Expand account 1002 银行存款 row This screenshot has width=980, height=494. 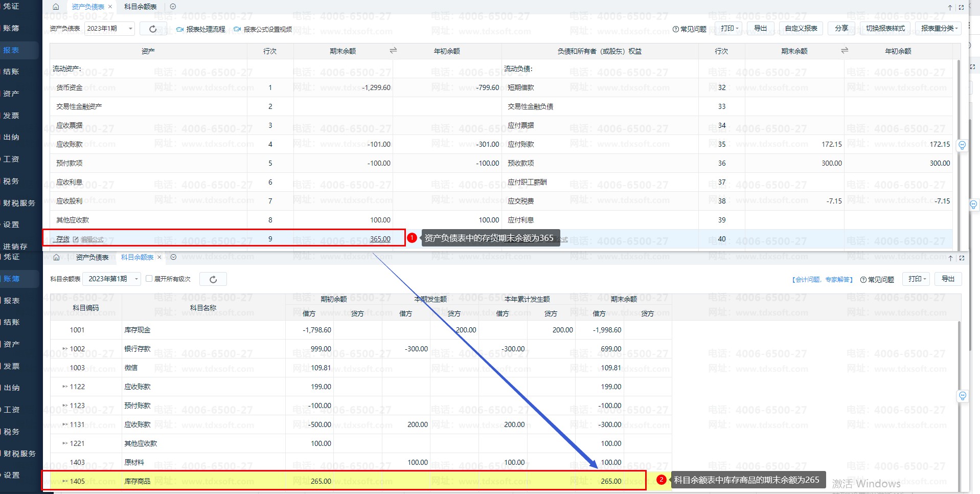65,349
